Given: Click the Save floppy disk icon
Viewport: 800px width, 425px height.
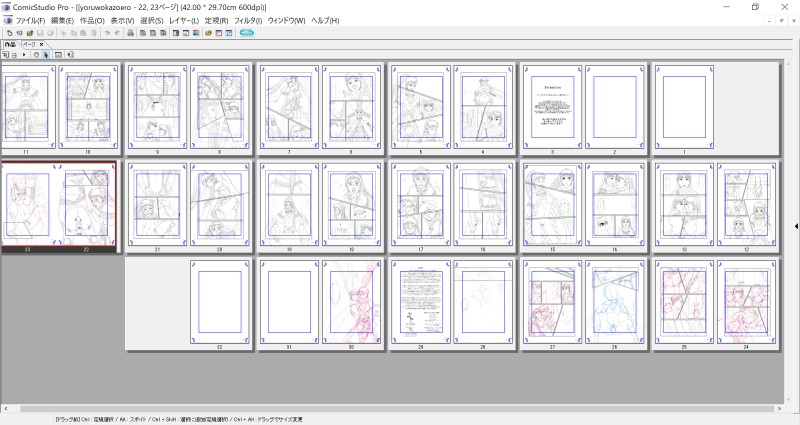Looking at the screenshot, I should click(40, 33).
